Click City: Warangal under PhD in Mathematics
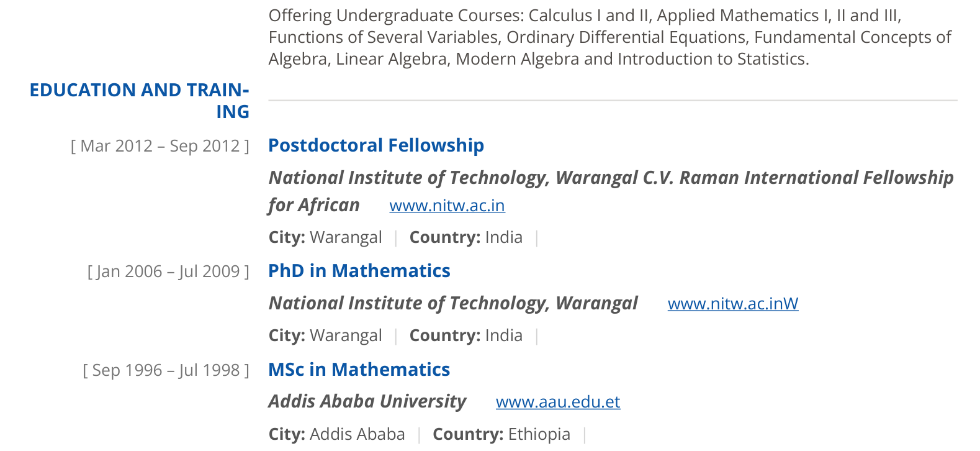Screen dimensions: 980x451 tap(325, 335)
